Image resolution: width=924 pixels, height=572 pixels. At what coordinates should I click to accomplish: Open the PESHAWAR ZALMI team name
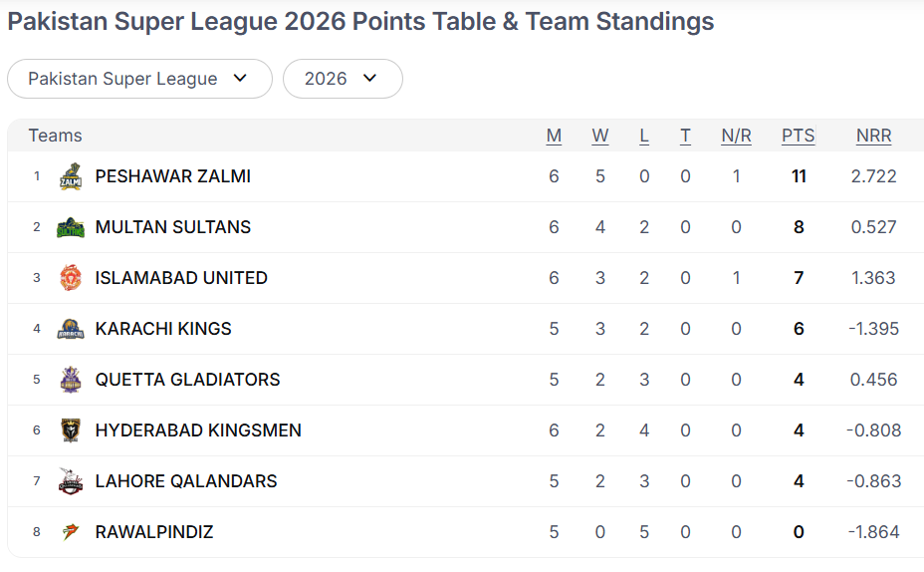(x=173, y=176)
